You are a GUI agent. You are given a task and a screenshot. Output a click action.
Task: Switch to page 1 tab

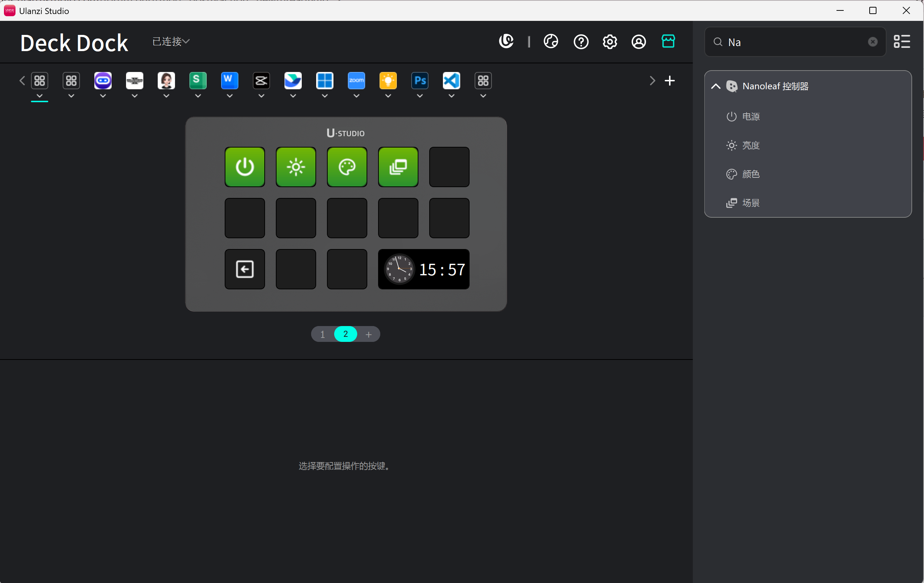[x=322, y=334]
